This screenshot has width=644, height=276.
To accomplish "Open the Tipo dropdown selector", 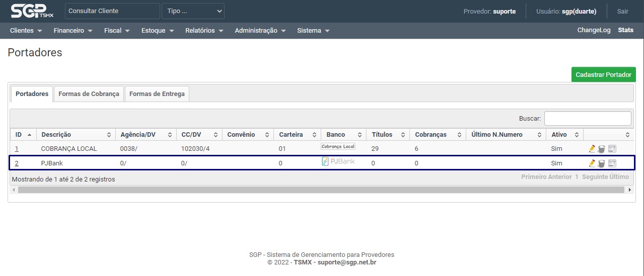I will pos(193,11).
